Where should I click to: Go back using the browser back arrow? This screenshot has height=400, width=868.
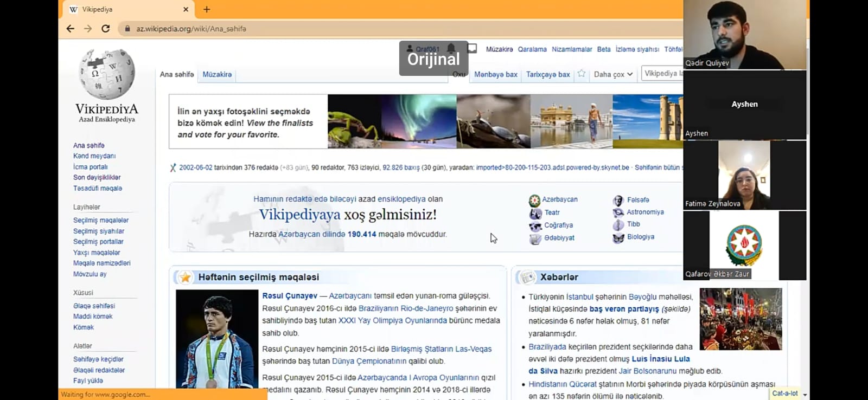(x=70, y=29)
